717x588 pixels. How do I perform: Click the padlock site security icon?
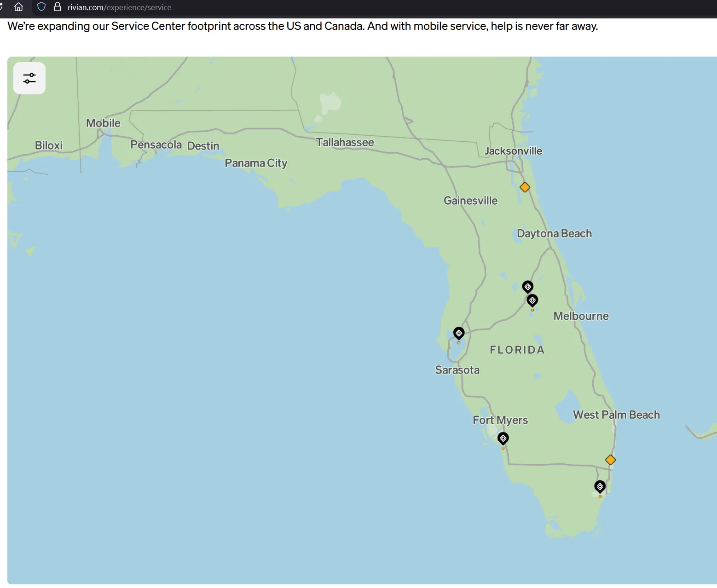pyautogui.click(x=58, y=7)
